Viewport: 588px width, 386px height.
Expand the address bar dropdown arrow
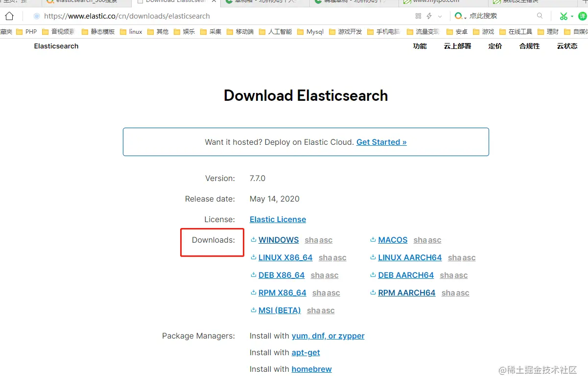click(440, 17)
